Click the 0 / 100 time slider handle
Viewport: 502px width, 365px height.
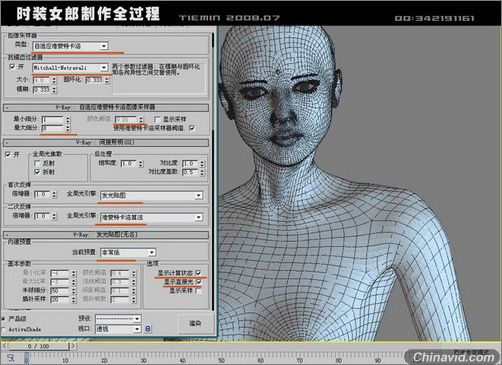pos(38,346)
